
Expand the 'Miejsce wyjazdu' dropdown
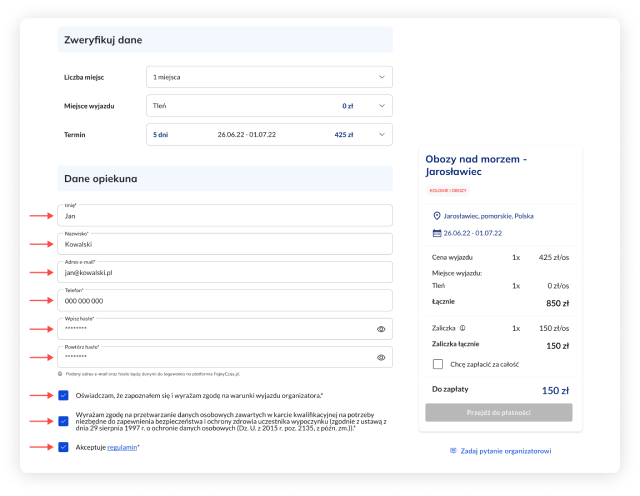tap(268, 105)
